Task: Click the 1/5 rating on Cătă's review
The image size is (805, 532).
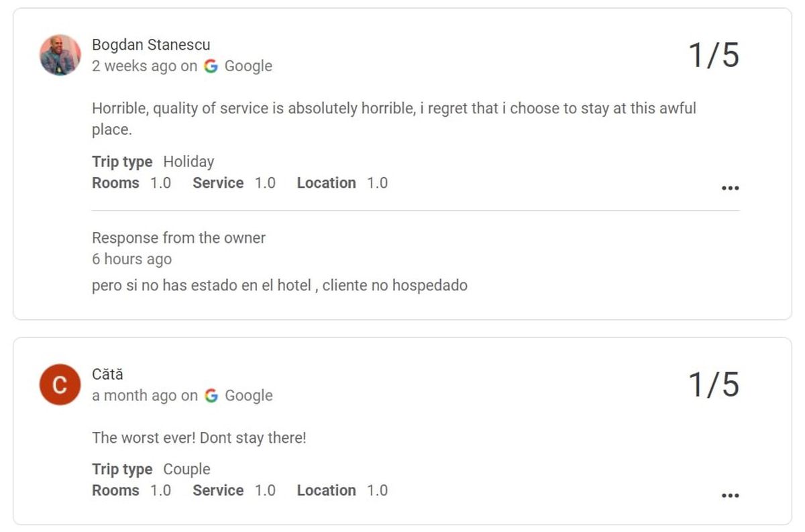Action: coord(714,384)
